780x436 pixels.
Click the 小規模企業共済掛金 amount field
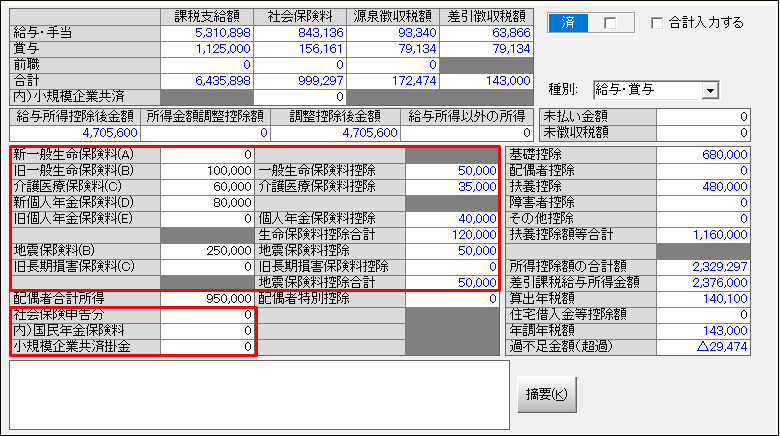point(208,346)
